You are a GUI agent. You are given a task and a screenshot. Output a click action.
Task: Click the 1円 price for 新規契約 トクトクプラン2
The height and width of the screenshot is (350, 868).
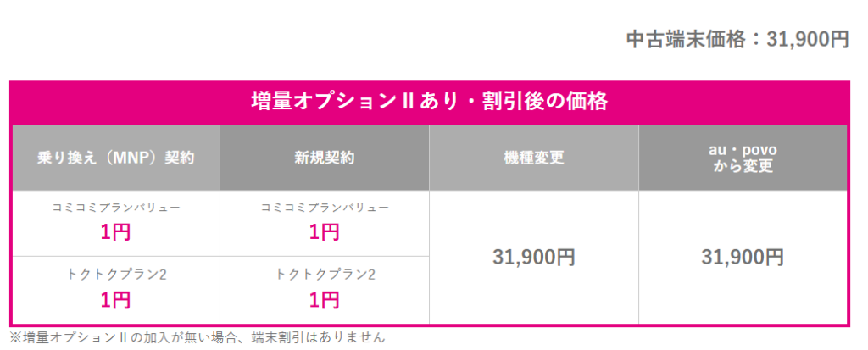(x=325, y=299)
